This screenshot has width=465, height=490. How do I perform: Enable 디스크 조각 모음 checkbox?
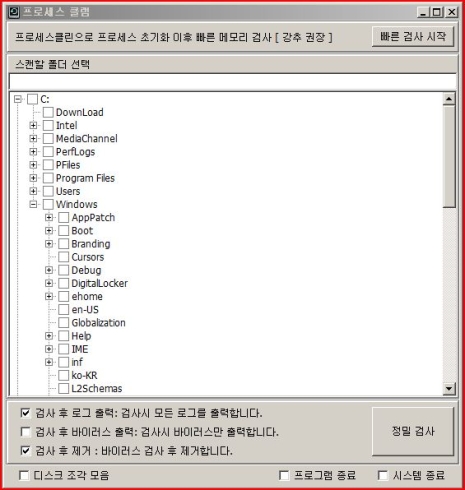(24, 475)
